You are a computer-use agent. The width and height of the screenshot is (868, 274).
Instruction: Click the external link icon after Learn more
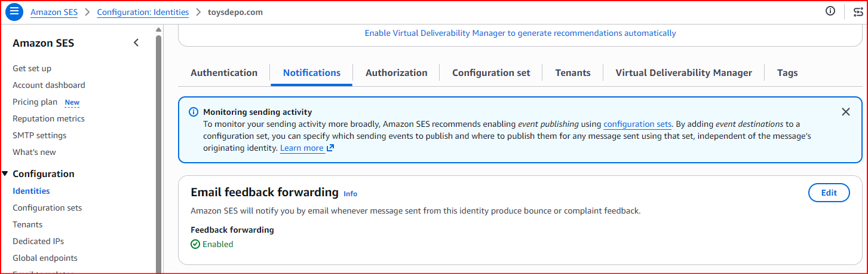click(x=330, y=148)
